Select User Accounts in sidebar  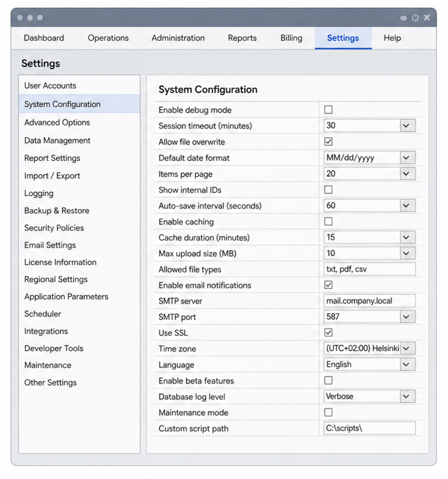click(79, 86)
